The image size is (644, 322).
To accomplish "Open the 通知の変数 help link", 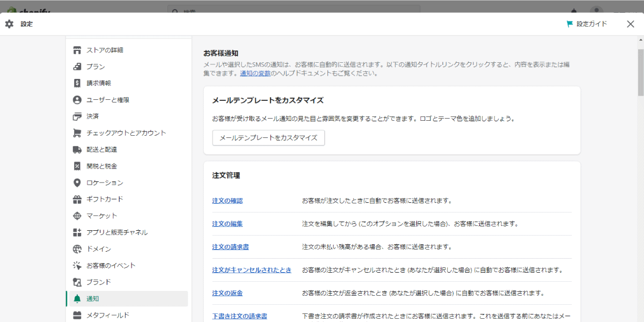I will [x=255, y=74].
